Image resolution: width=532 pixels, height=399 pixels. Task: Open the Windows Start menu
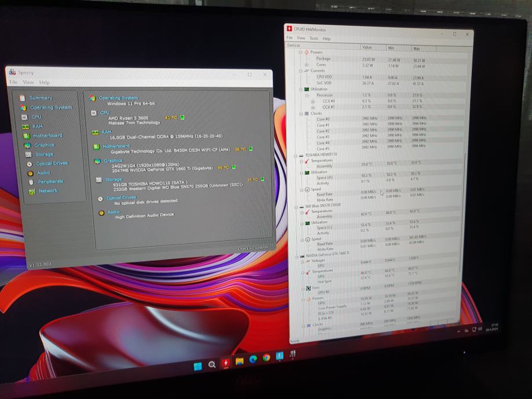198,366
